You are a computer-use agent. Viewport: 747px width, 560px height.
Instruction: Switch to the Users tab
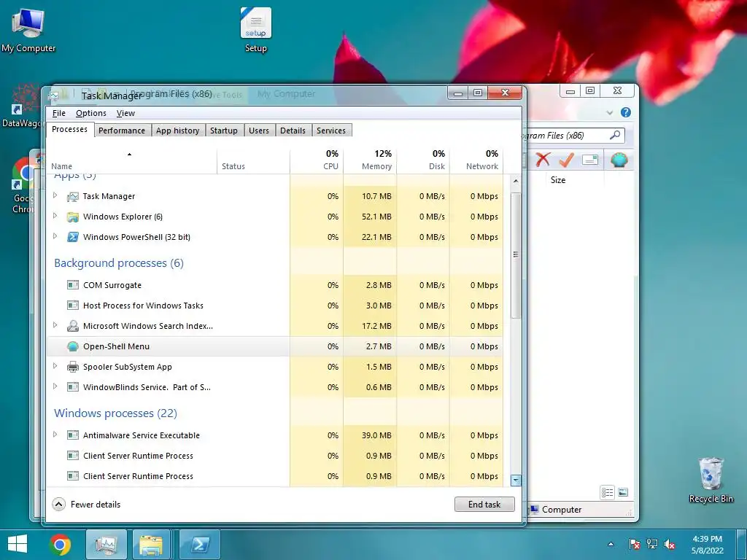pyautogui.click(x=259, y=131)
